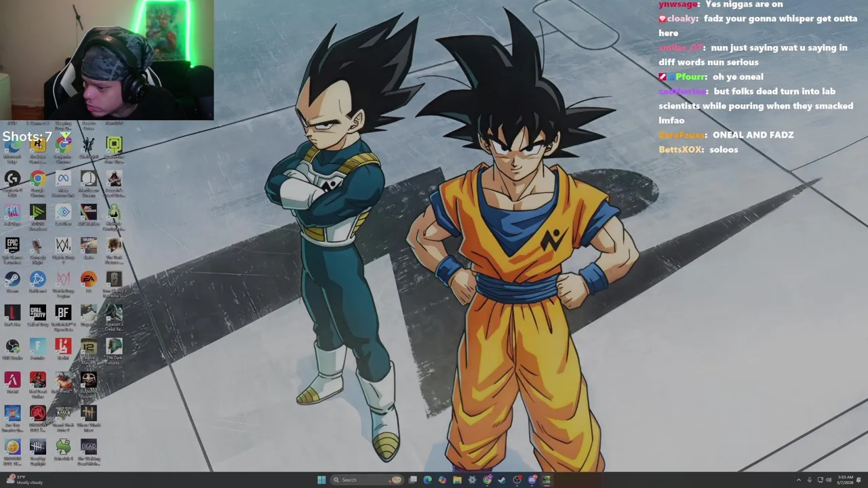
Task: Open the Epic Games Launcher shortcut
Action: 12,250
